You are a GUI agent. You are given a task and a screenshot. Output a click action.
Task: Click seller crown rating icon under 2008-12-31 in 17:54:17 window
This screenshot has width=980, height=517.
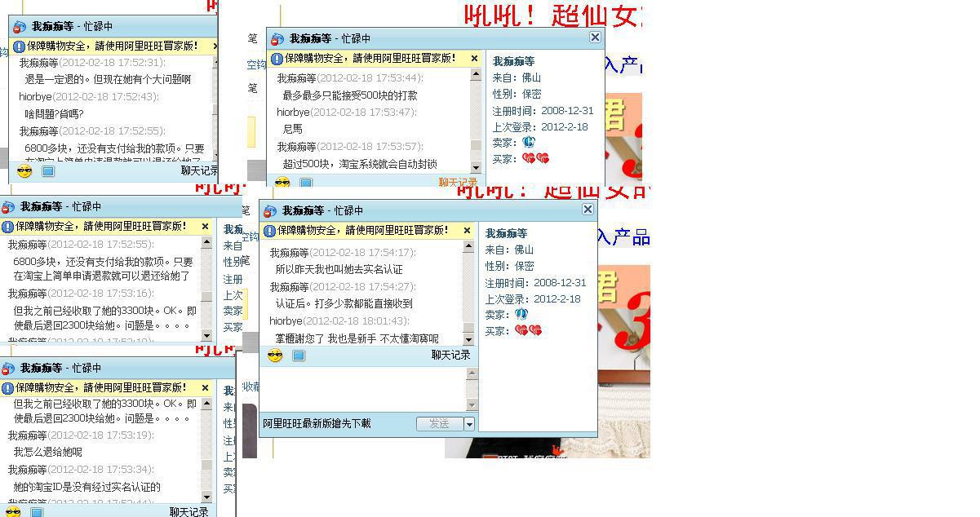pyautogui.click(x=521, y=314)
